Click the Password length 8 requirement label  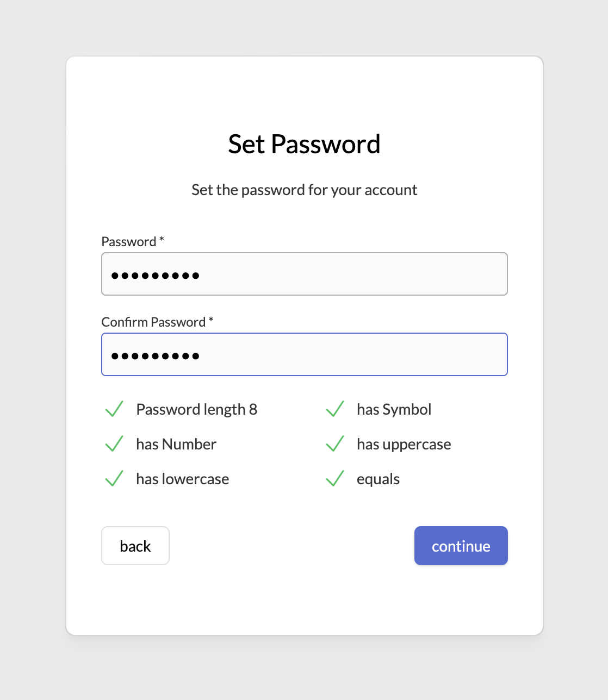[196, 409]
